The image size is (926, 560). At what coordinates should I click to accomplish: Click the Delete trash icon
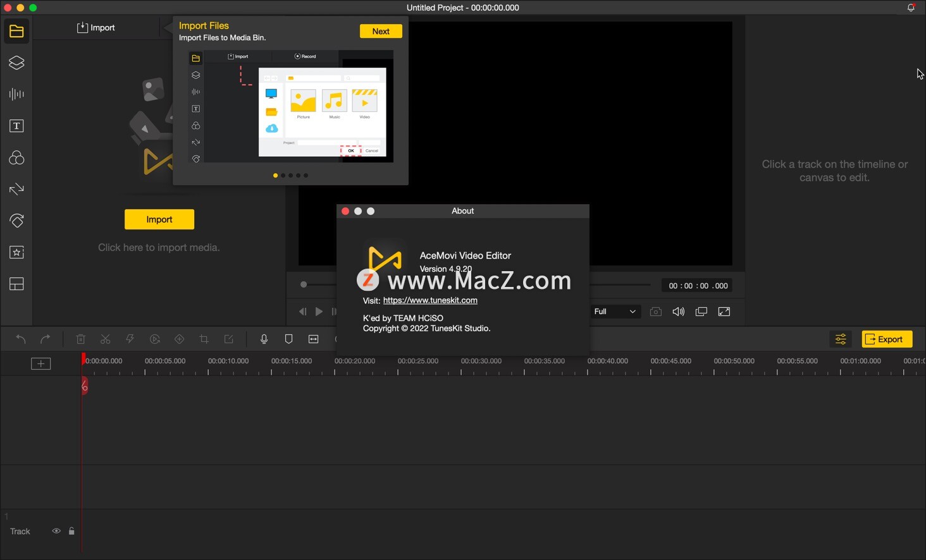81,339
